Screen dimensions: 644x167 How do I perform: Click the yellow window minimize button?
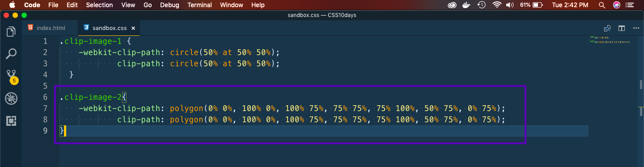click(16, 15)
